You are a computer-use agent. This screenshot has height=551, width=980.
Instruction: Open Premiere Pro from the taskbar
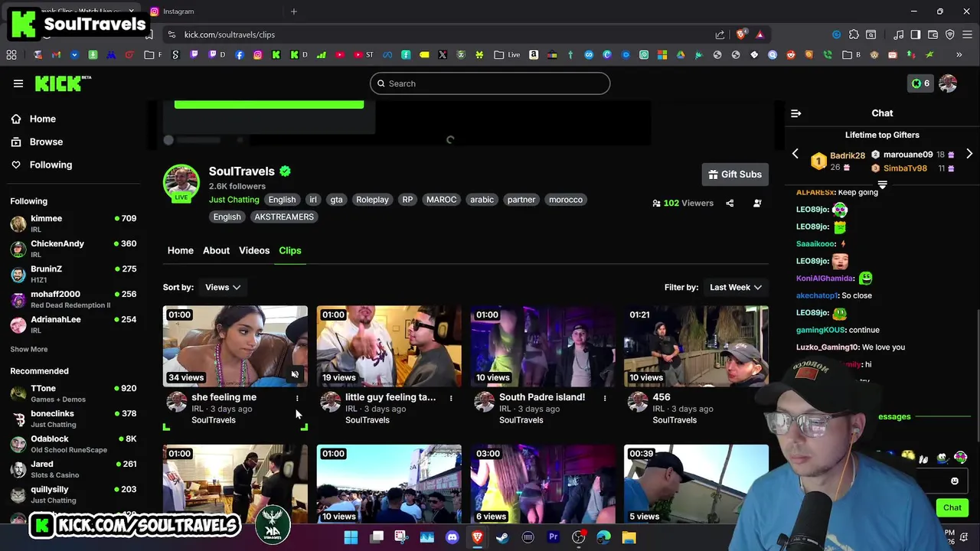coord(553,537)
